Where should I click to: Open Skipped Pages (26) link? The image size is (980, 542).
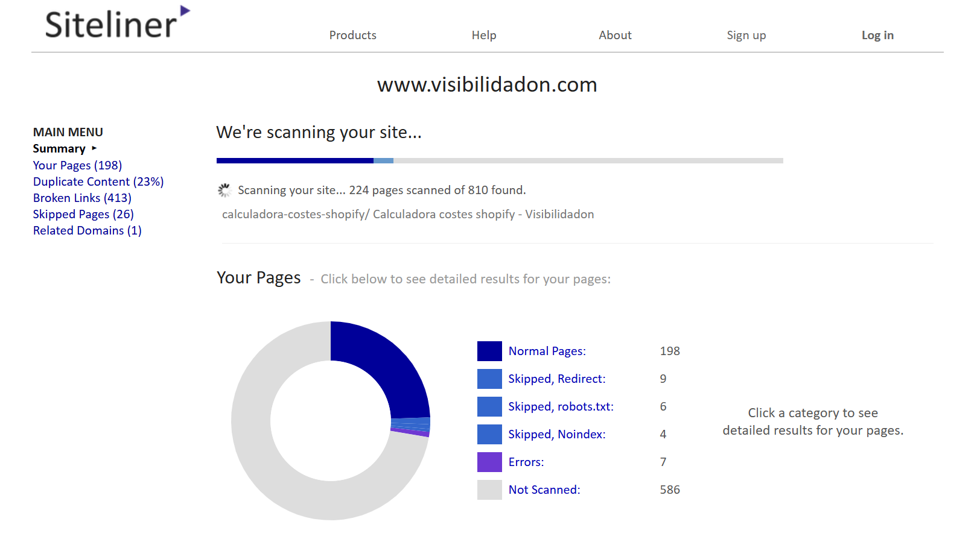[83, 214]
